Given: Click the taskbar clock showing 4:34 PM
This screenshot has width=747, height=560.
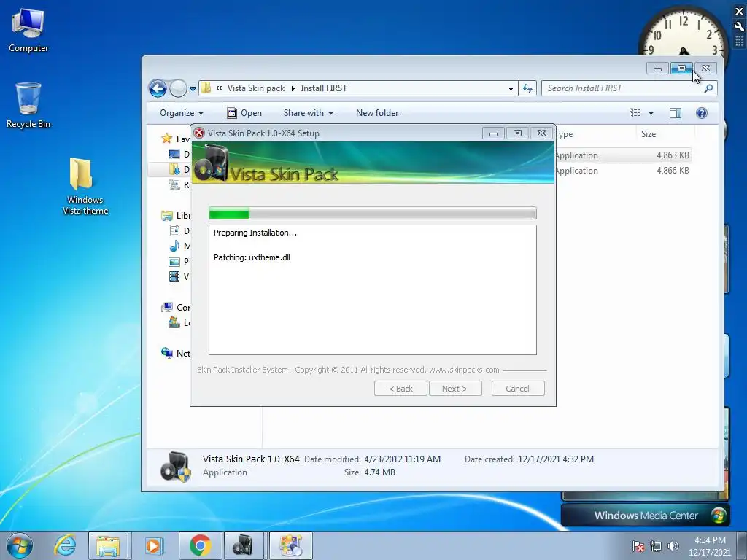Looking at the screenshot, I should point(710,546).
